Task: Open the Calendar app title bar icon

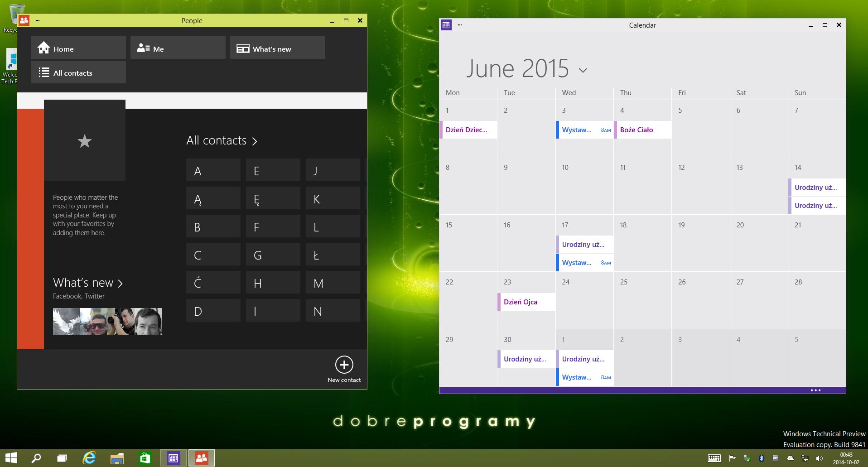Action: (446, 25)
